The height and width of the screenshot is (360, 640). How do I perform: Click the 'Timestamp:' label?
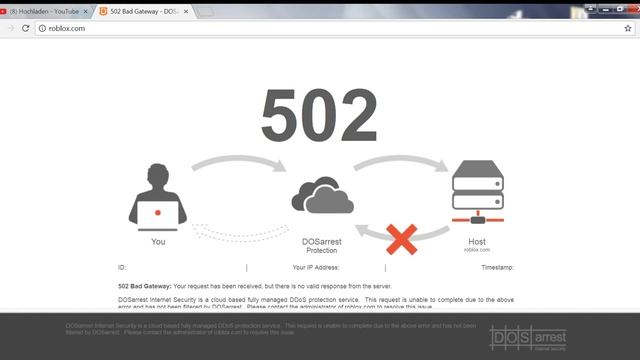tap(497, 267)
